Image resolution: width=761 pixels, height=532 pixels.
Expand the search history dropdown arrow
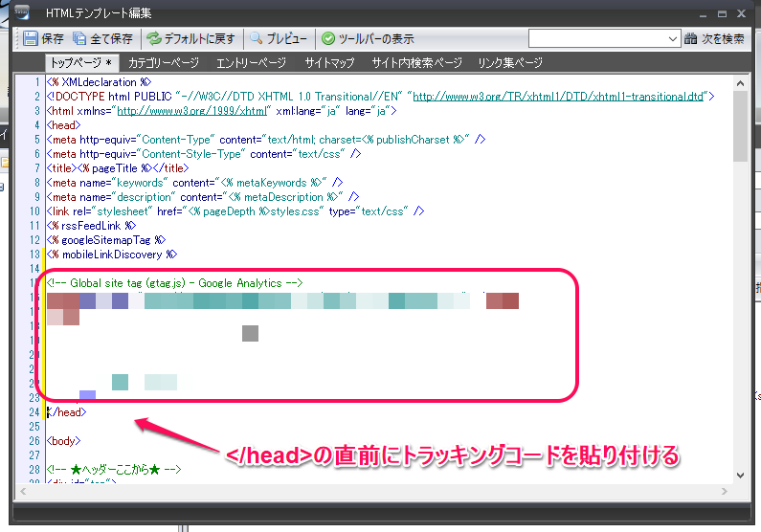pyautogui.click(x=672, y=39)
